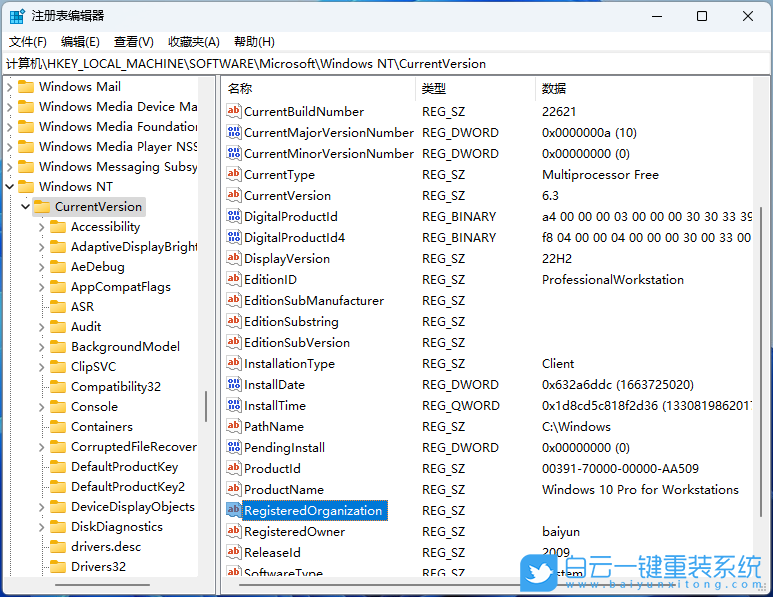The image size is (773, 597).
Task: Open the 编辑(E) menu
Action: [80, 42]
